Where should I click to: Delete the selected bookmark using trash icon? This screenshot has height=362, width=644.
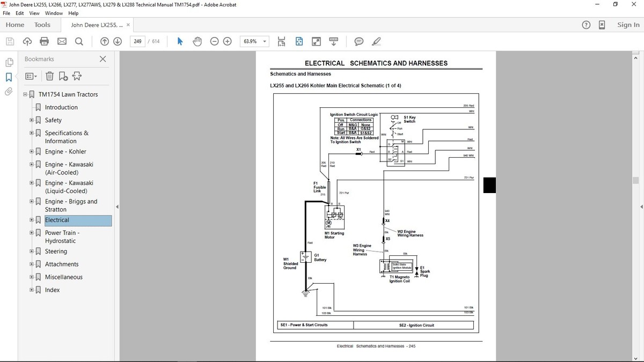tap(49, 76)
